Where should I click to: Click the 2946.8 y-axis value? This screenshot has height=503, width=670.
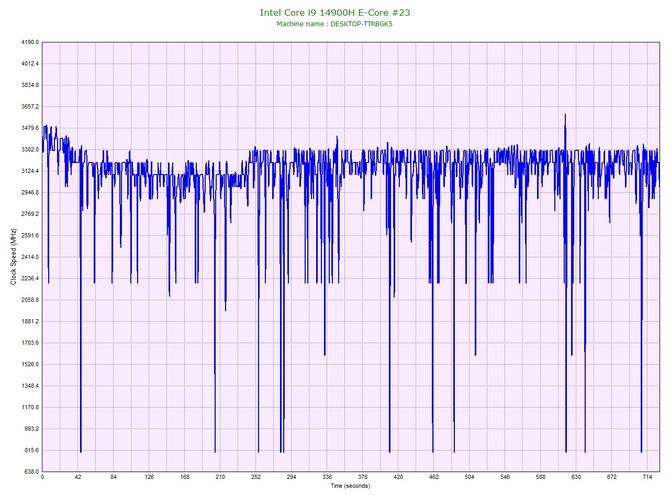30,192
